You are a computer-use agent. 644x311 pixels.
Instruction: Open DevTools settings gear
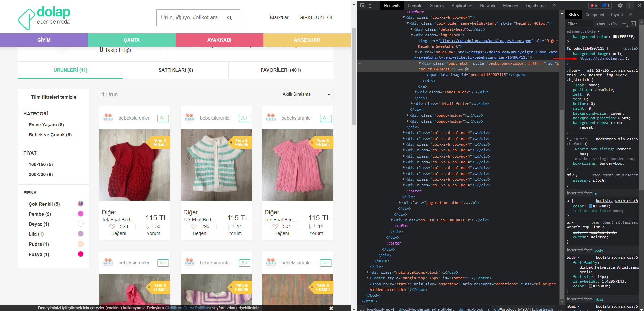pyautogui.click(x=620, y=5)
